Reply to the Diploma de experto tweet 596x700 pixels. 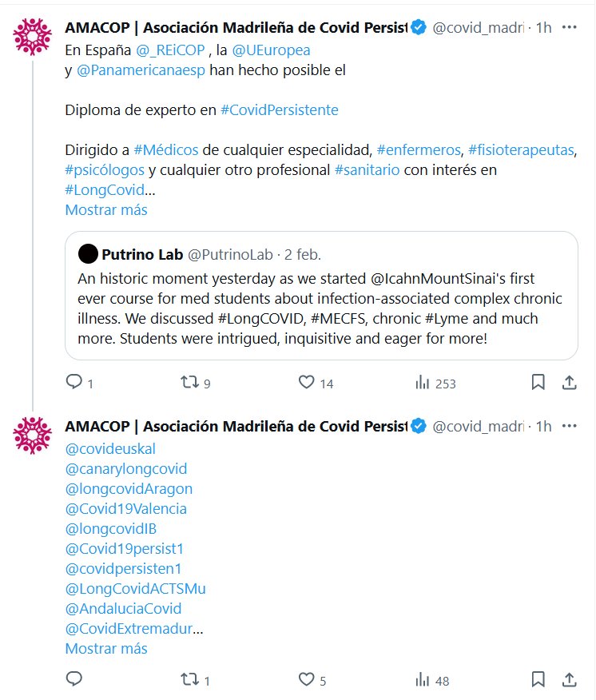pyautogui.click(x=74, y=383)
